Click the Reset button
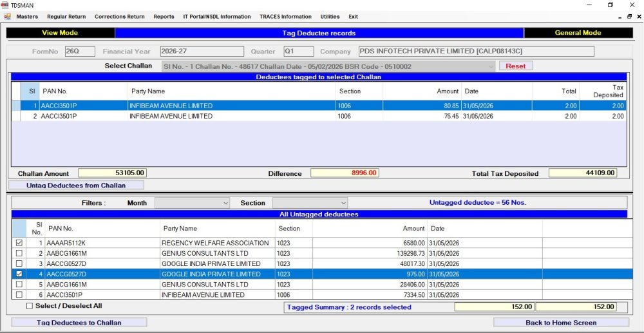The width and height of the screenshot is (644, 333). (x=515, y=66)
